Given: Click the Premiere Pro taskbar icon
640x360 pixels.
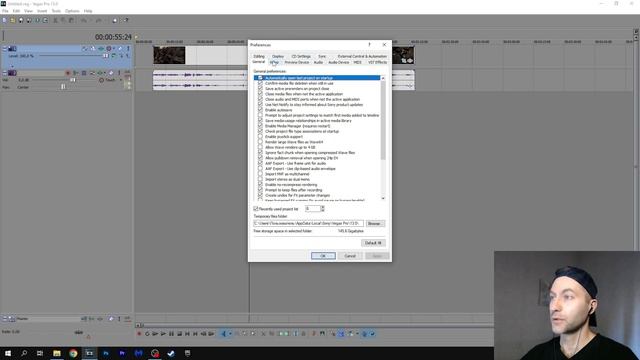Looking at the screenshot, I should [x=122, y=353].
